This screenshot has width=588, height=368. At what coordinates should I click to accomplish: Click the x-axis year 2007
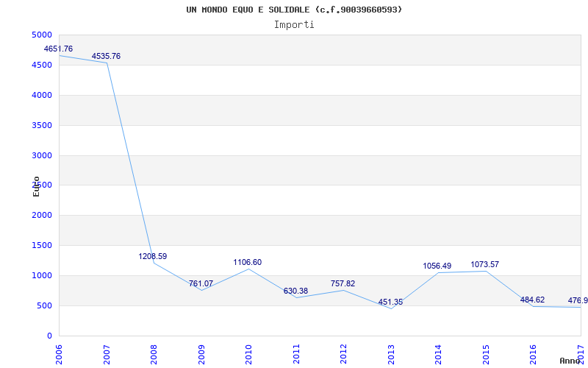point(107,355)
